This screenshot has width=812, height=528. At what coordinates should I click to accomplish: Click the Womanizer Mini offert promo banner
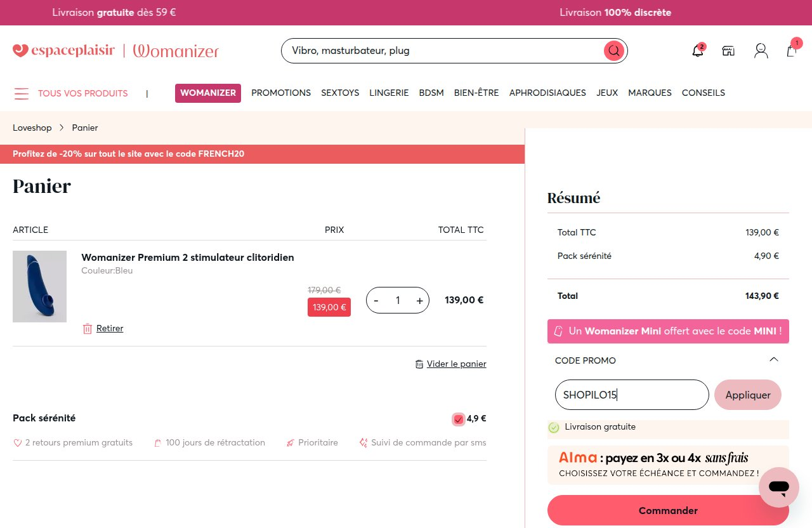click(x=668, y=331)
